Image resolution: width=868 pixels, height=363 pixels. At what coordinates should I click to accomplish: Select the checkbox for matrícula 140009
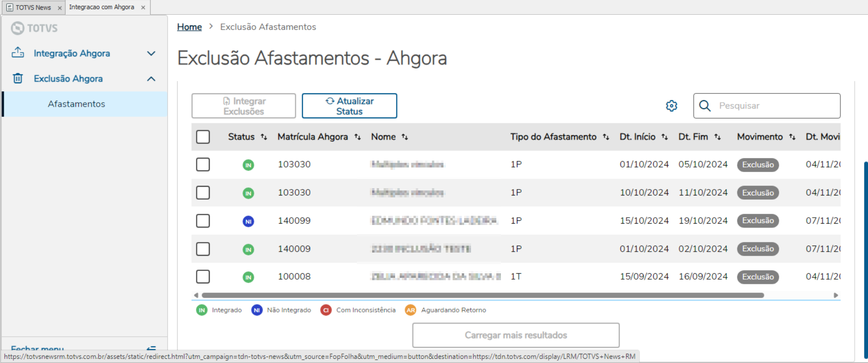coord(203,249)
